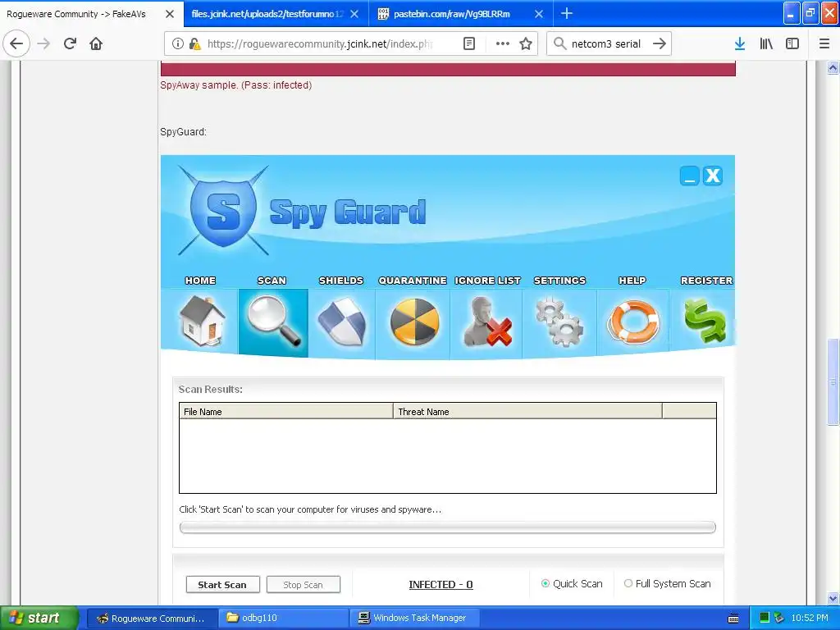
Task: Open the Quarantine radiation icon
Action: tap(414, 322)
